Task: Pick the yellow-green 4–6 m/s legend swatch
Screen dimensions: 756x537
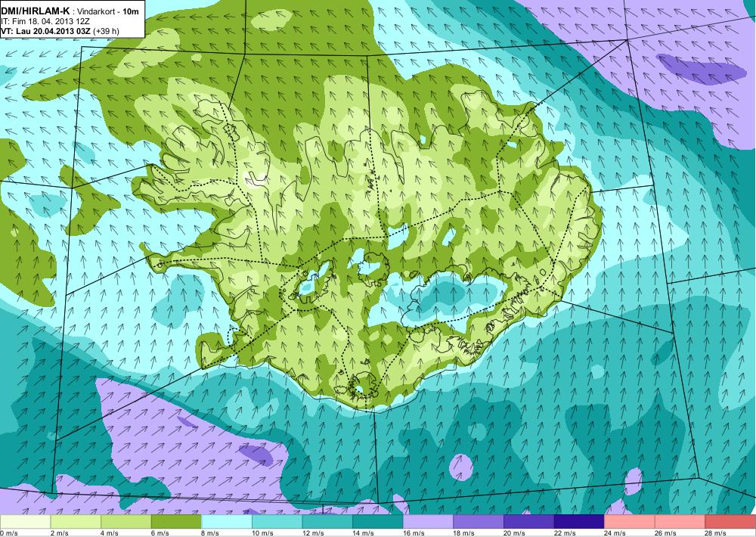Action: pos(125,522)
